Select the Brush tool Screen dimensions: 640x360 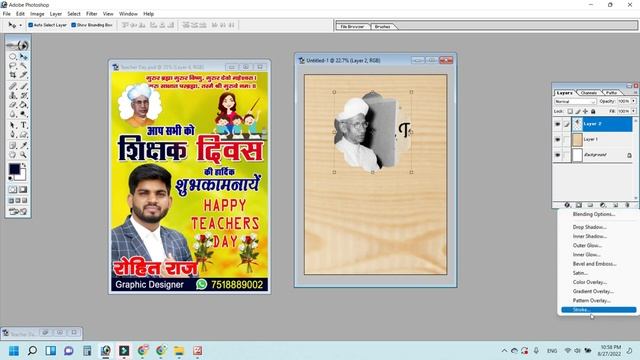(24, 86)
